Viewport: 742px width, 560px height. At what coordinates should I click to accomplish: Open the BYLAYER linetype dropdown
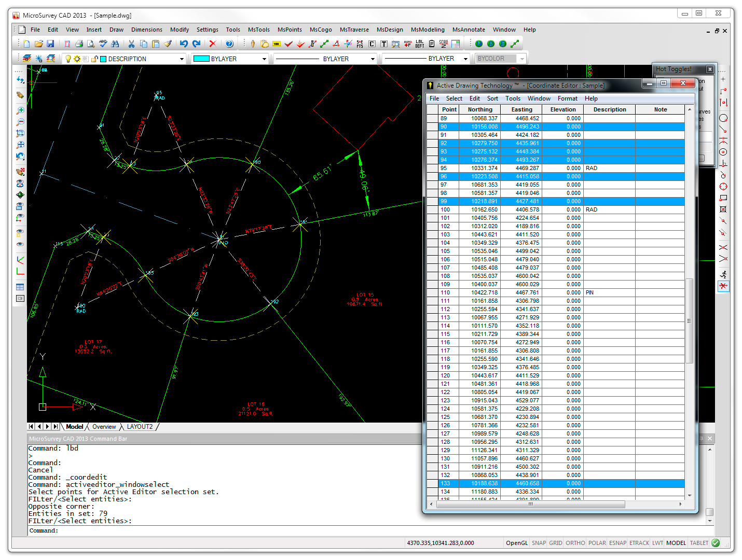(373, 59)
